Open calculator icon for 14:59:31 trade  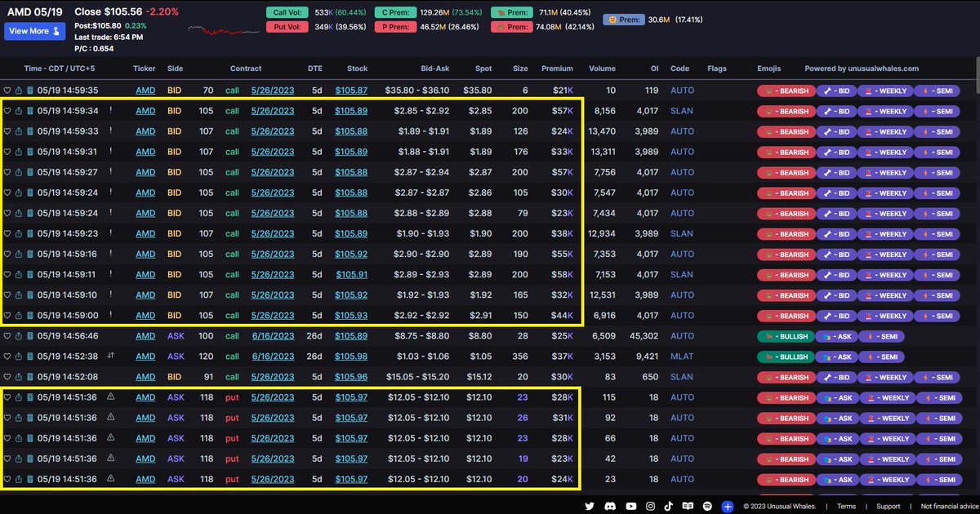(x=29, y=152)
